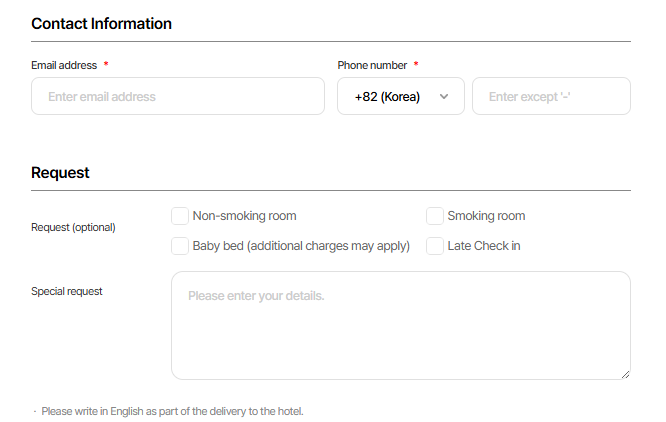Click the "Phone number" field label

[372, 66]
